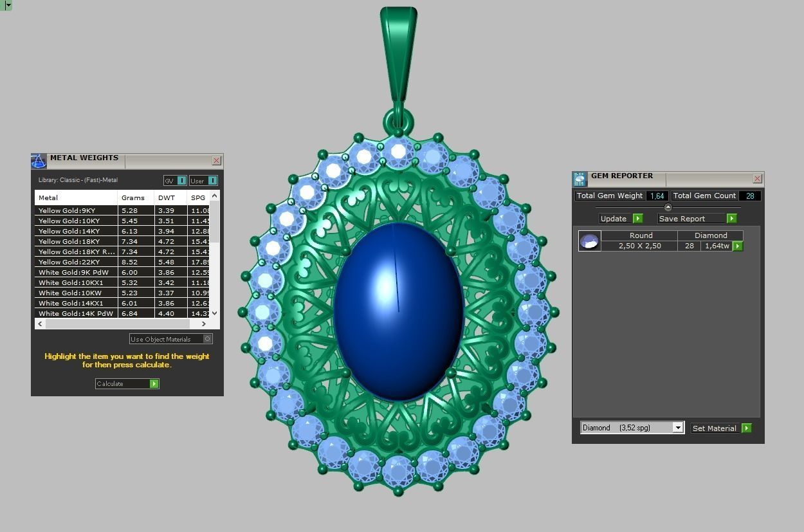Select the Yellow Gold:18KY R... row
The image size is (804, 532).
click(122, 252)
